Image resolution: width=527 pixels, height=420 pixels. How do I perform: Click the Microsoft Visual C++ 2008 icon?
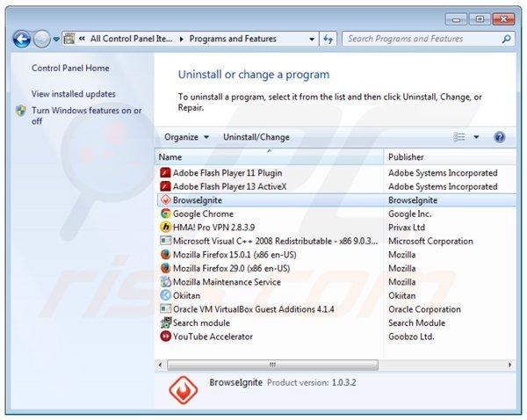(165, 241)
